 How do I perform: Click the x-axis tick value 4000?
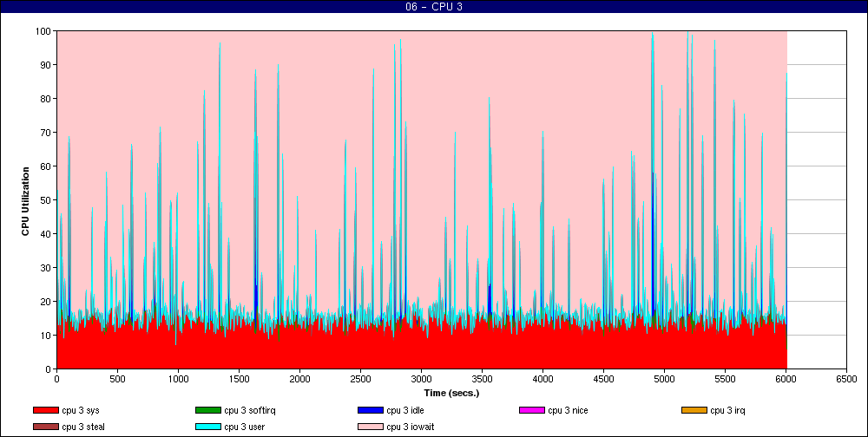(542, 380)
